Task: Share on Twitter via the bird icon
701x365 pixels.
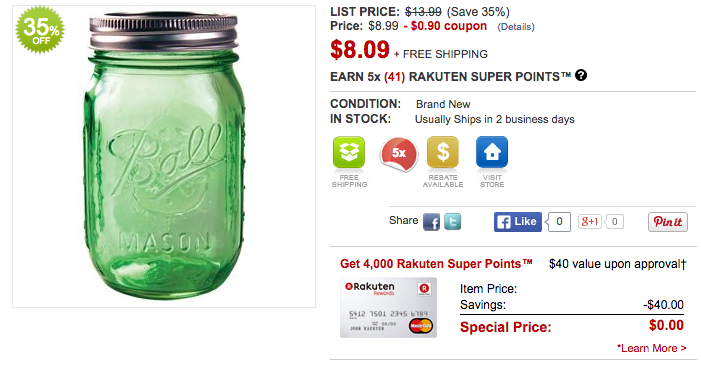Action: pyautogui.click(x=452, y=222)
